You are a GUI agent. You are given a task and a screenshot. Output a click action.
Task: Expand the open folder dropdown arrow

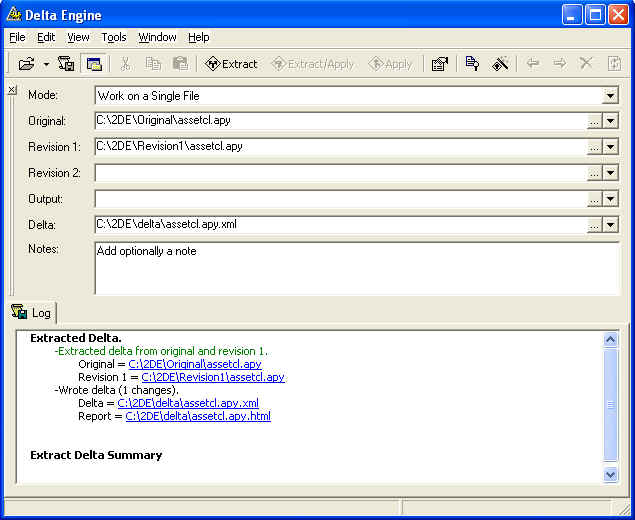coord(46,64)
